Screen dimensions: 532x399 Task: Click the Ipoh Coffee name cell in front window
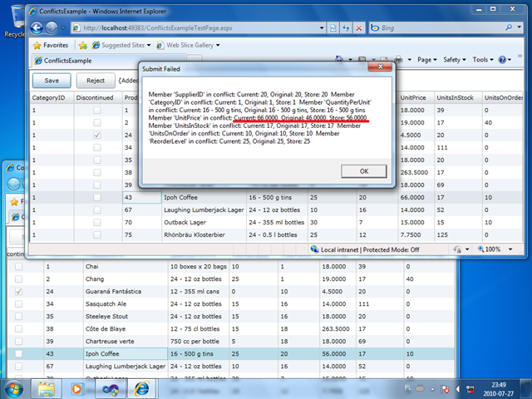pos(204,198)
